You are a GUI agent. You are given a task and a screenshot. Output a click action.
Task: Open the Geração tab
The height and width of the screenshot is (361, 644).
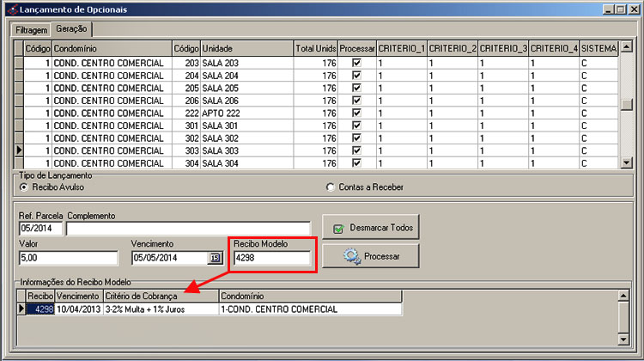[x=70, y=28]
